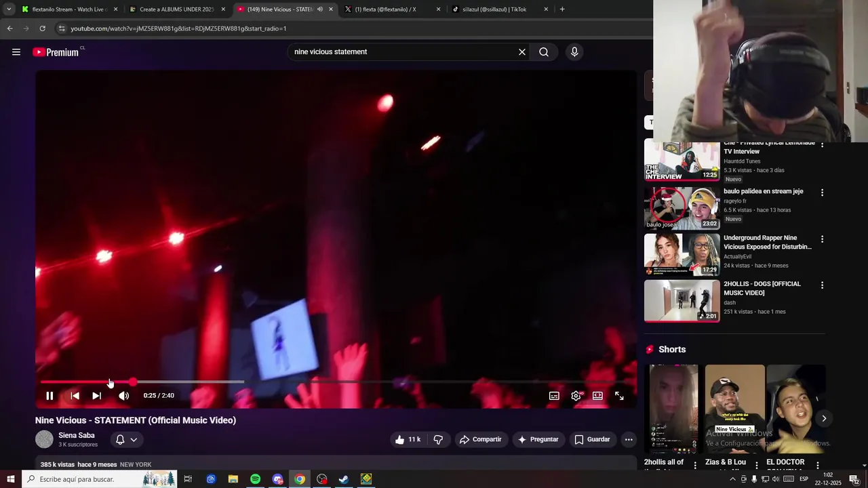Open the Siena Saba channel avatar
This screenshot has width=868, height=488.
[x=44, y=439]
